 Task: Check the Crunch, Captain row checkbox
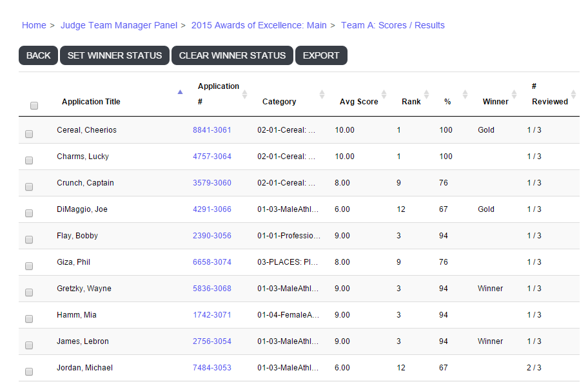pyautogui.click(x=29, y=187)
